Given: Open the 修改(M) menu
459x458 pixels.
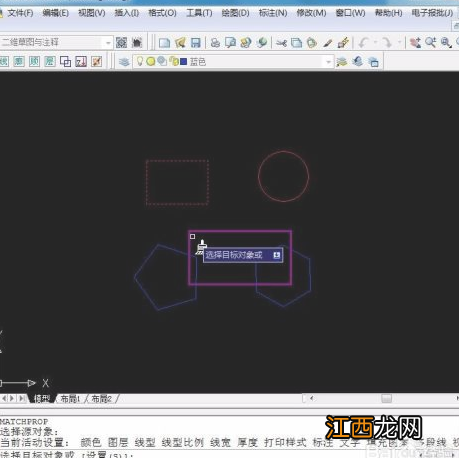Looking at the screenshot, I should (x=311, y=13).
